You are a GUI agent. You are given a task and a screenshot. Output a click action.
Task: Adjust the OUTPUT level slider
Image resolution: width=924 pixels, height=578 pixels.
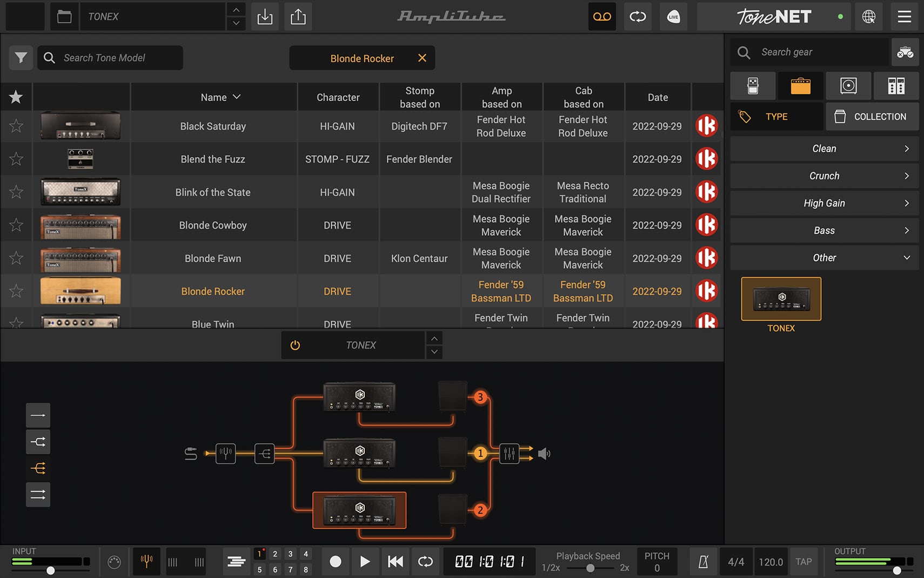pos(897,570)
